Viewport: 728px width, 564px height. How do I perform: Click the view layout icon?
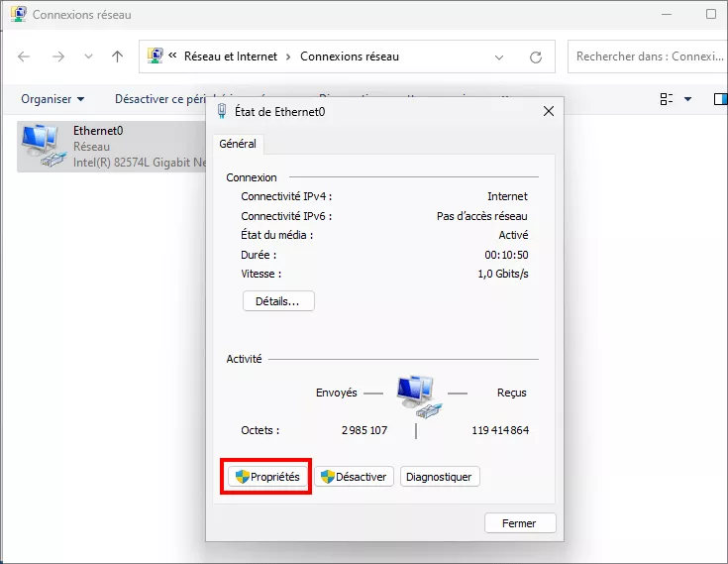(667, 99)
